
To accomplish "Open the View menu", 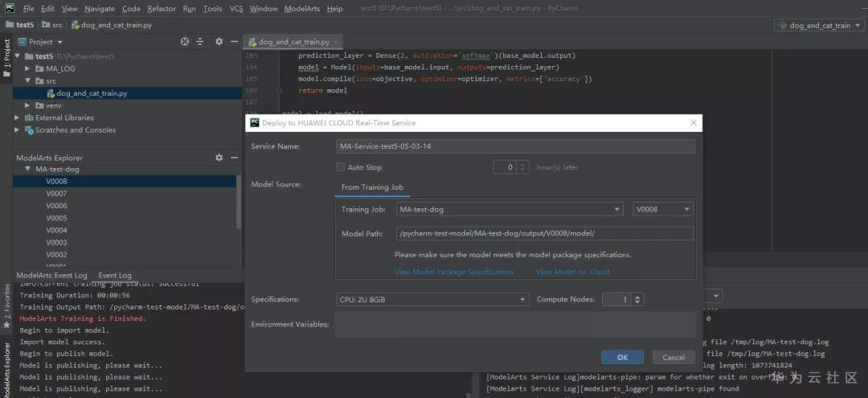I will click(x=70, y=9).
